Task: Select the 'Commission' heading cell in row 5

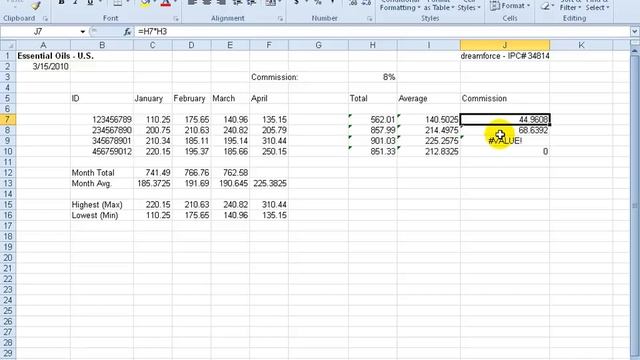Action: pos(505,98)
